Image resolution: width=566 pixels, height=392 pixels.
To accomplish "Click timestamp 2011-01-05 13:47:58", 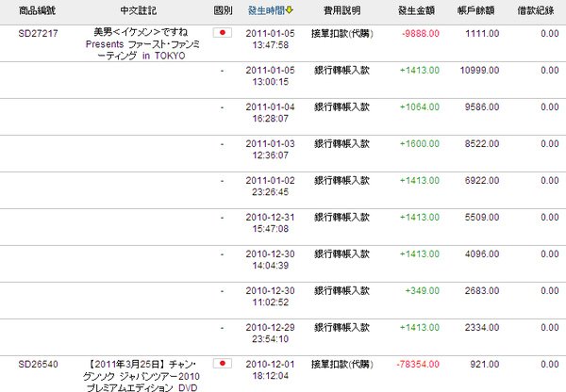I will pyautogui.click(x=271, y=40).
